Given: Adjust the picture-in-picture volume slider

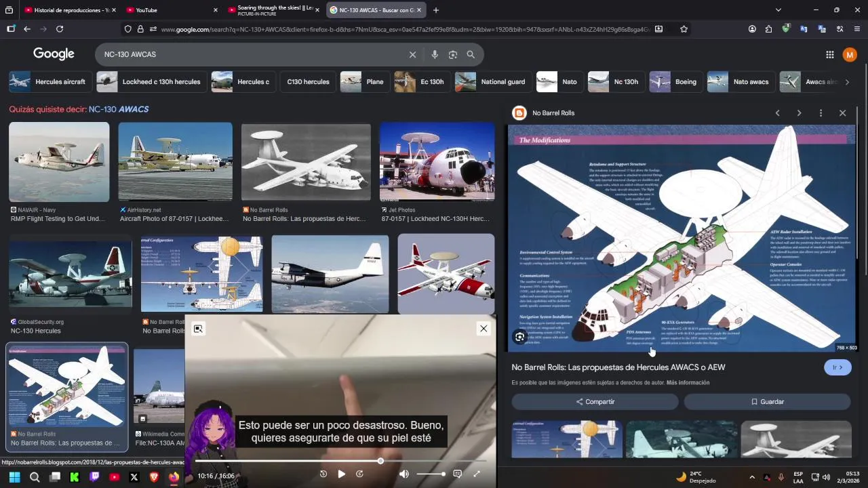Looking at the screenshot, I should (431, 474).
